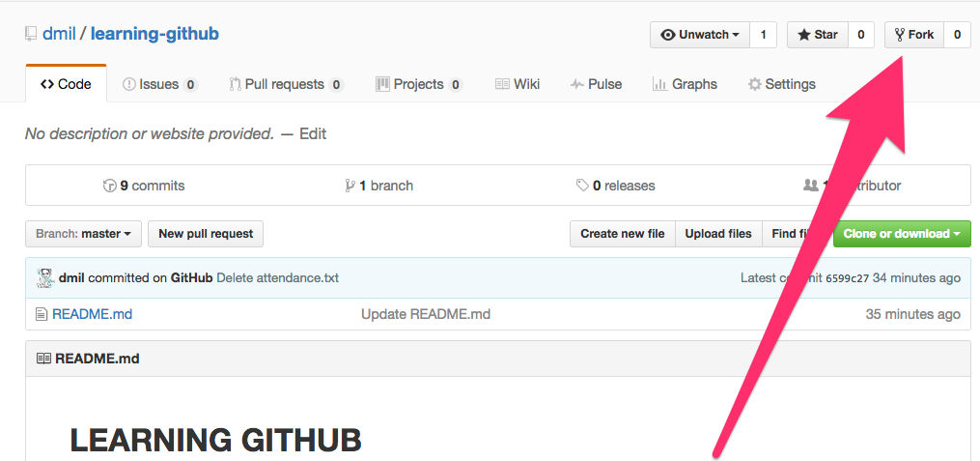
Task: Click the commits history clock icon
Action: (x=109, y=186)
